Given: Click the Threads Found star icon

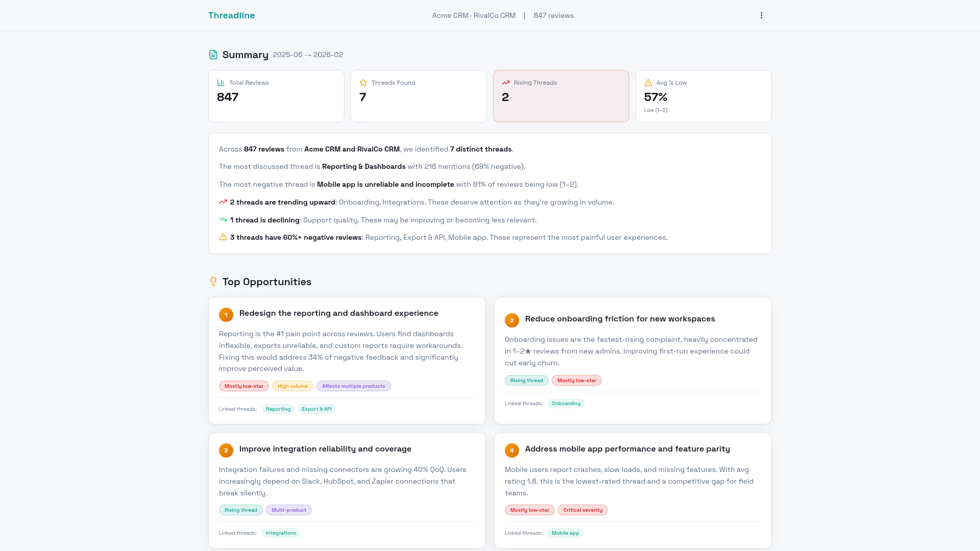Looking at the screenshot, I should [x=363, y=83].
